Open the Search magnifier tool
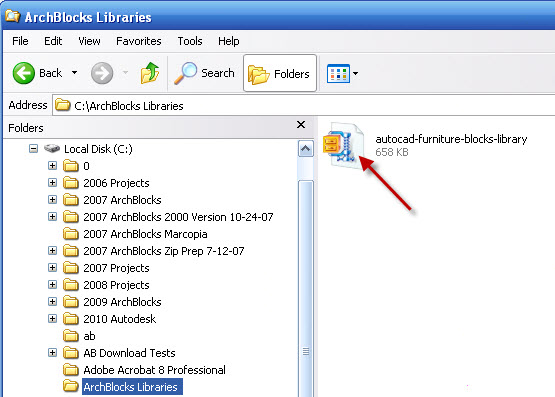 (204, 73)
